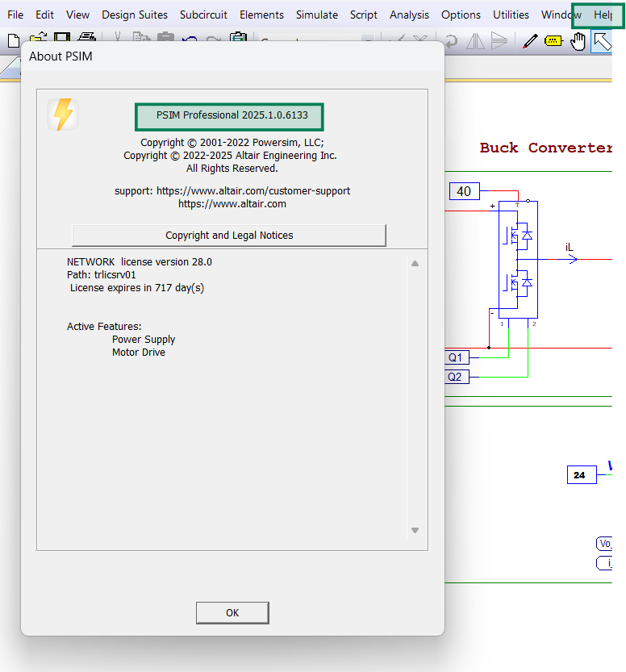Click the NETWORK license version 28.0 line
This screenshot has height=672, width=626.
point(140,262)
